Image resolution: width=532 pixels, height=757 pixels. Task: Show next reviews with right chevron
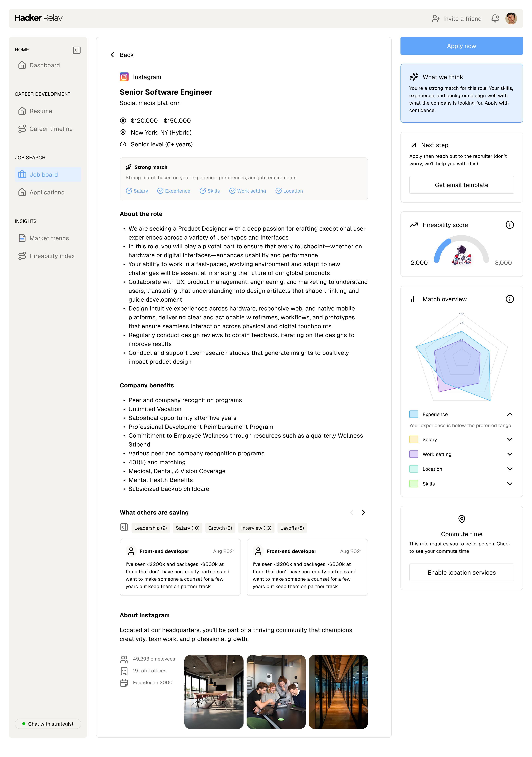click(363, 512)
